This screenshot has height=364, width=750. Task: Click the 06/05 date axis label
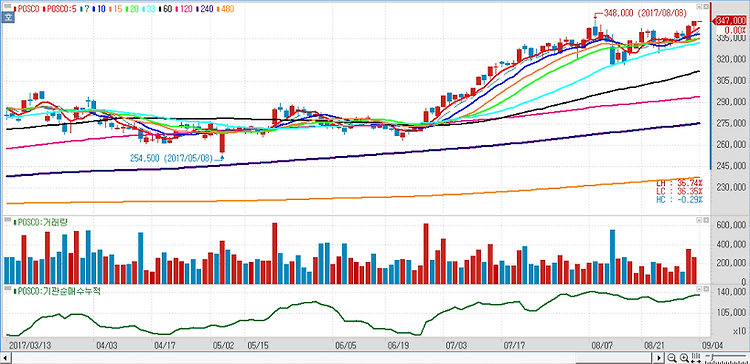point(346,344)
